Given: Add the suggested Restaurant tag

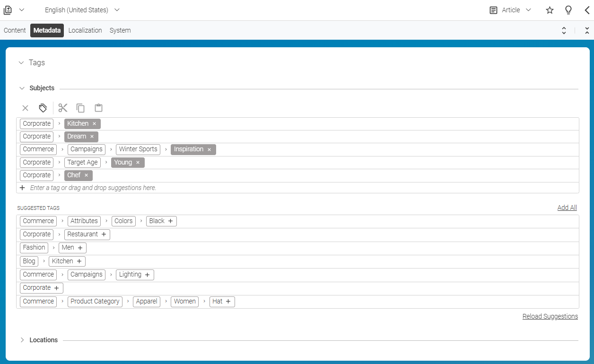Looking at the screenshot, I should click(x=104, y=234).
